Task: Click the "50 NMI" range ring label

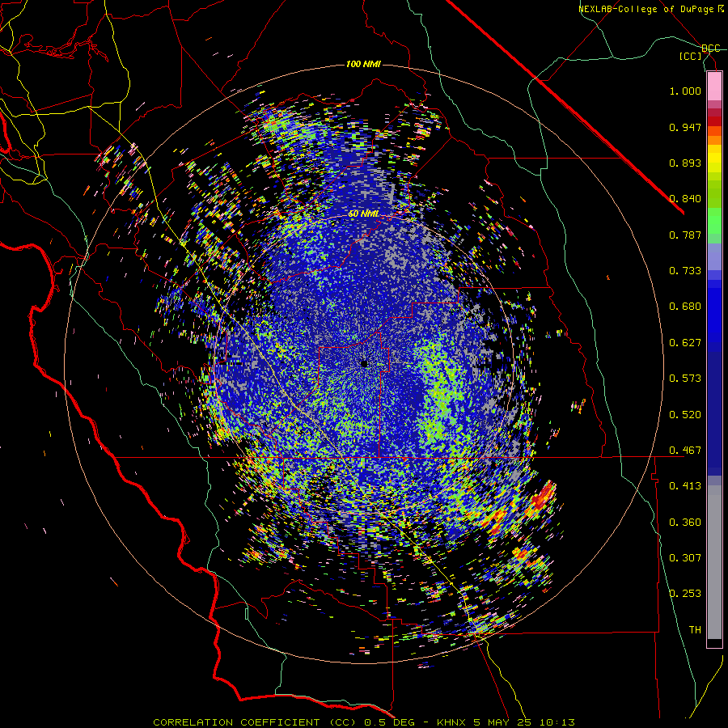Action: point(363,214)
